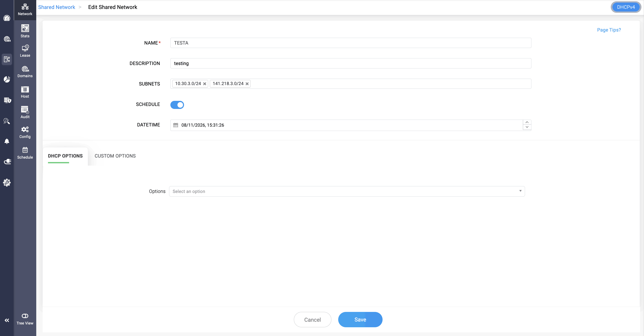
Task: Click into the NAME field containing TESTA
Action: click(351, 43)
